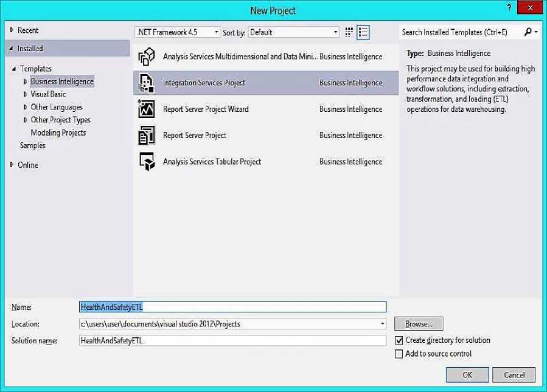Select Analysis Services Multidimensional template name
Viewport: 547px width, 392px height.
240,57
